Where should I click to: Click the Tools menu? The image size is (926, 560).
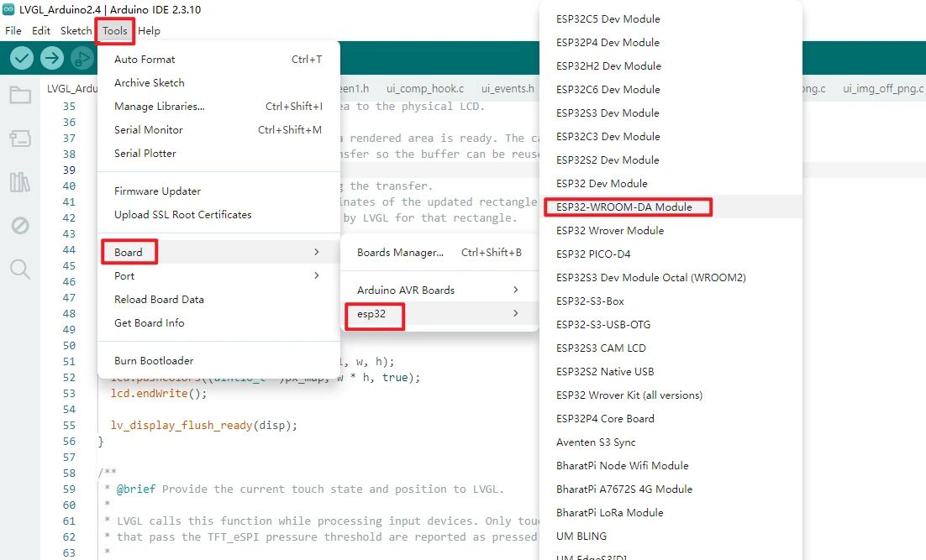point(114,31)
